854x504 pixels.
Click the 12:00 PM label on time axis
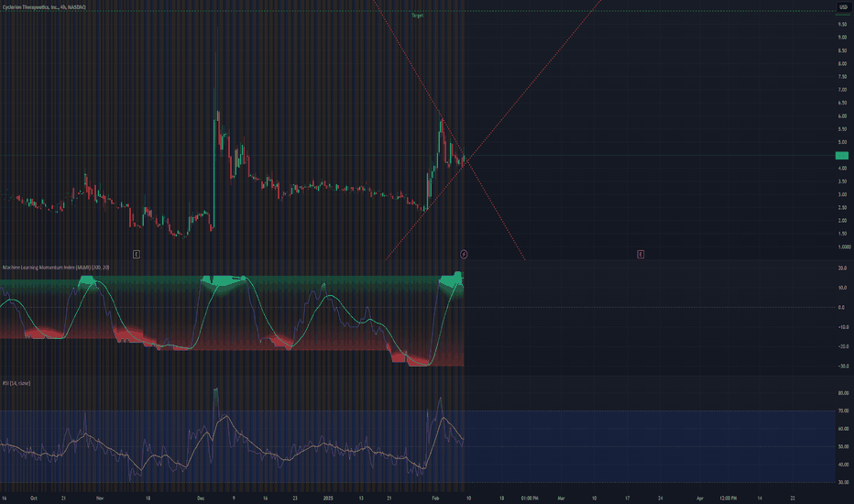pos(728,498)
